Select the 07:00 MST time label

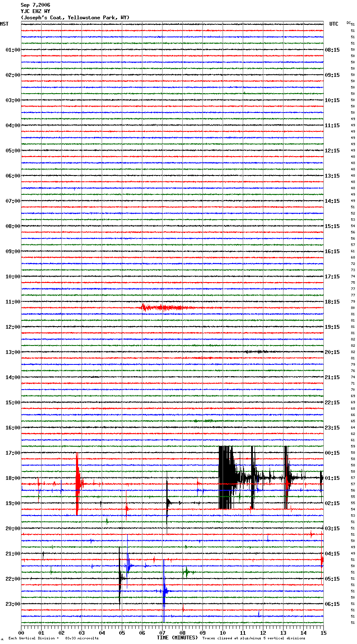[13, 201]
